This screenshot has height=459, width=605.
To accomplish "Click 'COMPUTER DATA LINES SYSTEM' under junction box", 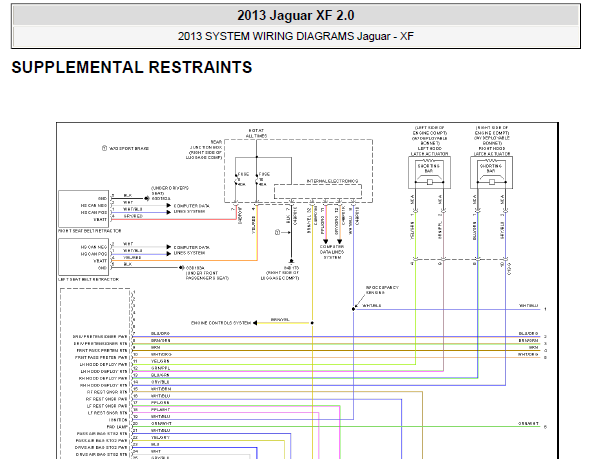I will (x=332, y=252).
